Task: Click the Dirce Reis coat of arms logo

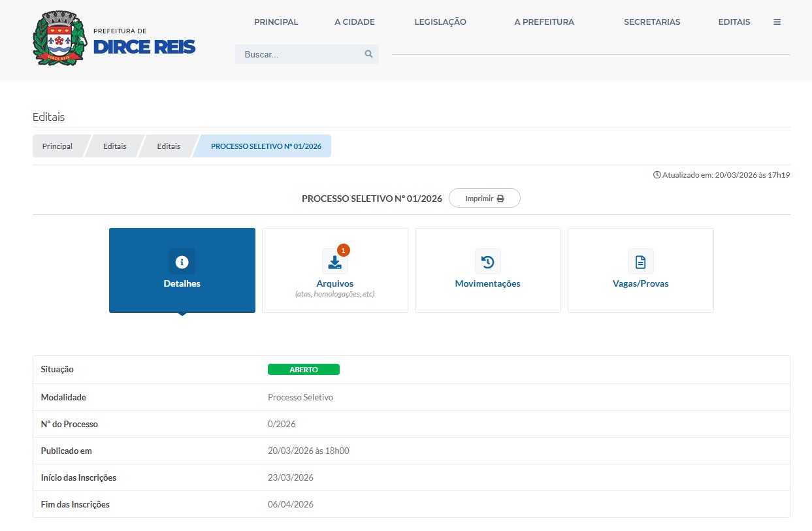Action: (x=59, y=38)
